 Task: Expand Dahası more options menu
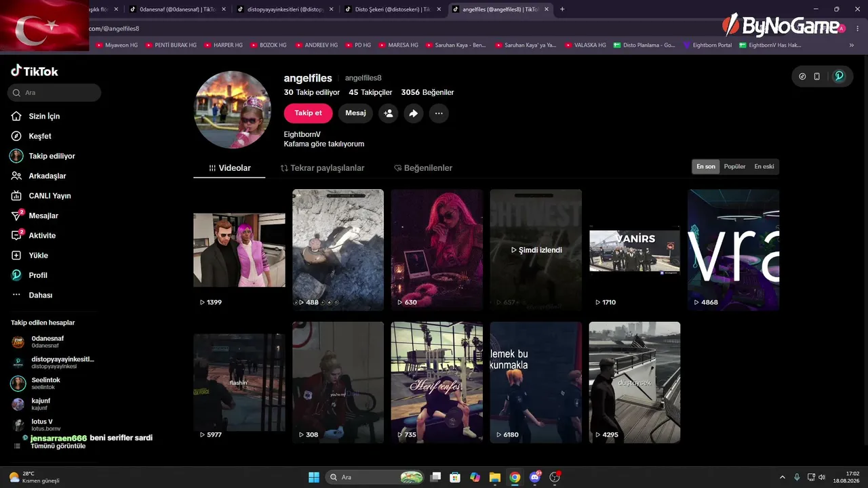[32, 295]
